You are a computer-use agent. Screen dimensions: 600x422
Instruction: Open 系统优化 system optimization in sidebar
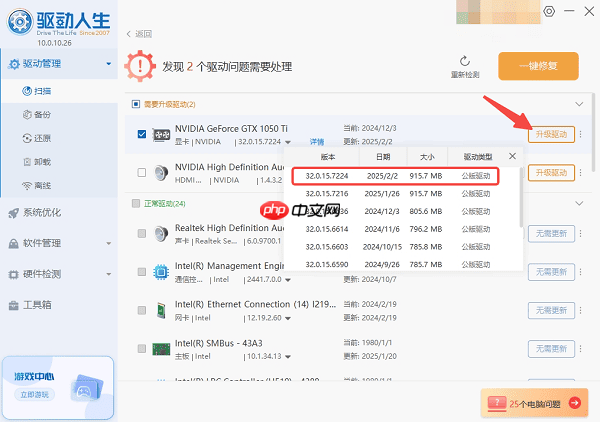[x=42, y=212]
